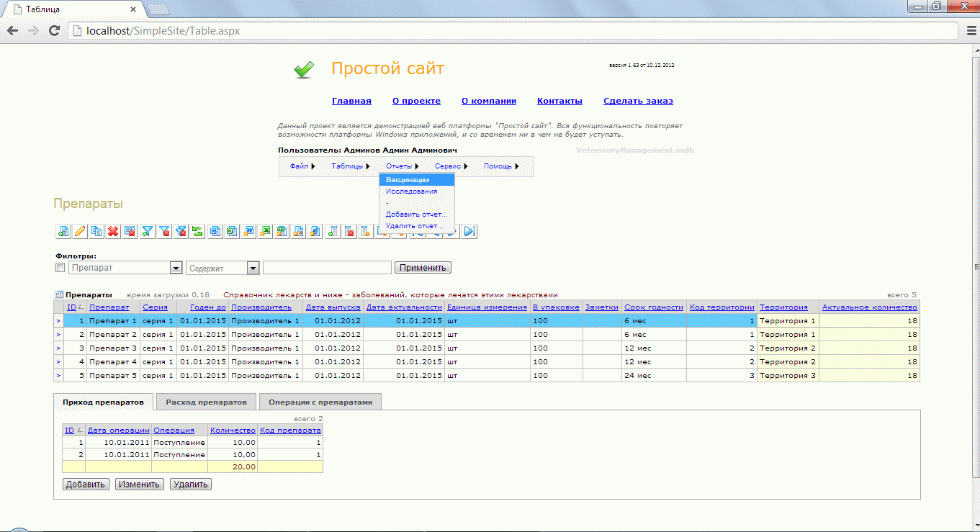980x532 pixels.
Task: Expand row of Препарат 4 with arrow
Action: point(58,361)
